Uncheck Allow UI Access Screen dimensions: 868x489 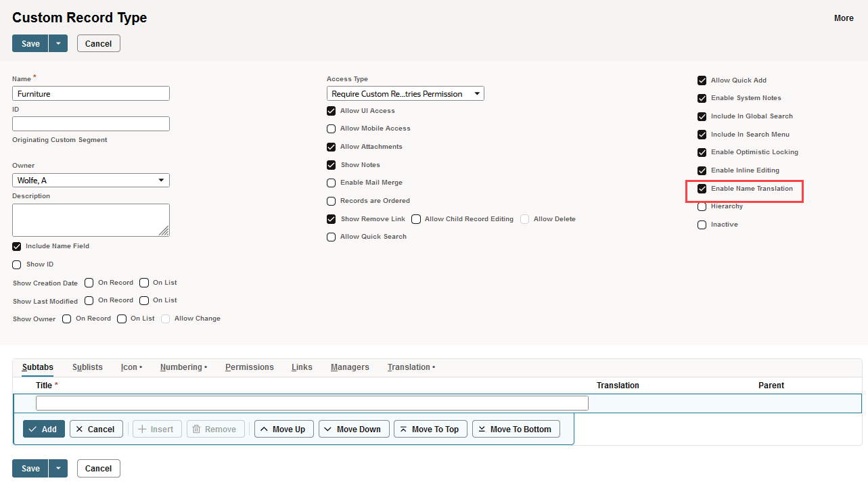(332, 111)
